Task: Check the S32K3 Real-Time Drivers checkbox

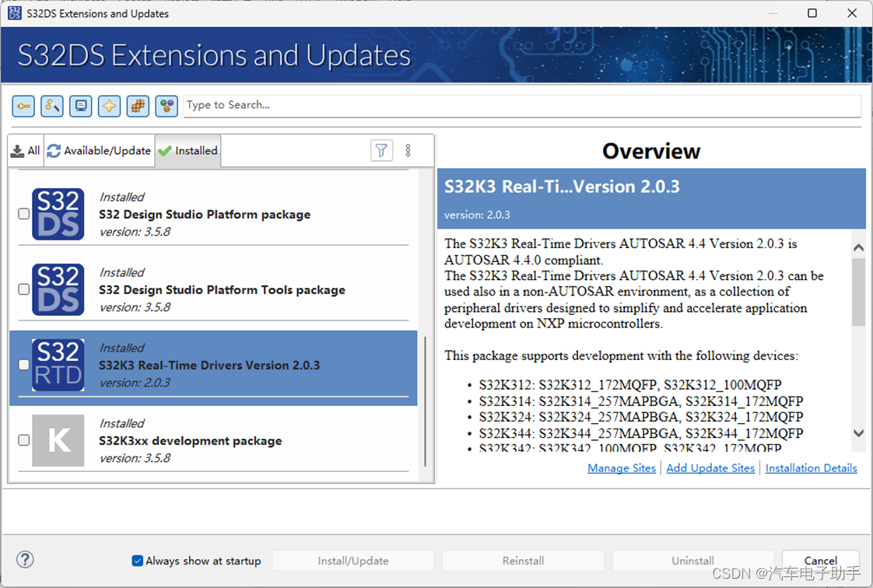Action: click(24, 365)
